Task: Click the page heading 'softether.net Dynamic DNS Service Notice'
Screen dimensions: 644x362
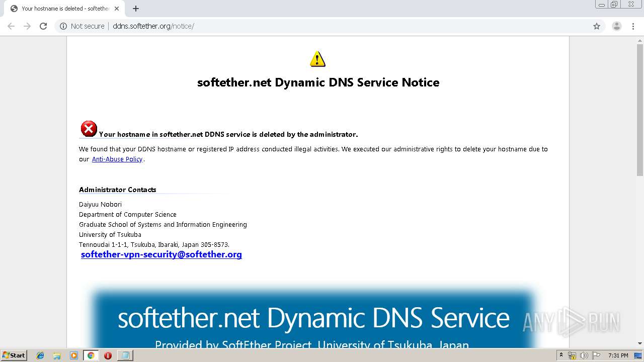Action: [318, 82]
